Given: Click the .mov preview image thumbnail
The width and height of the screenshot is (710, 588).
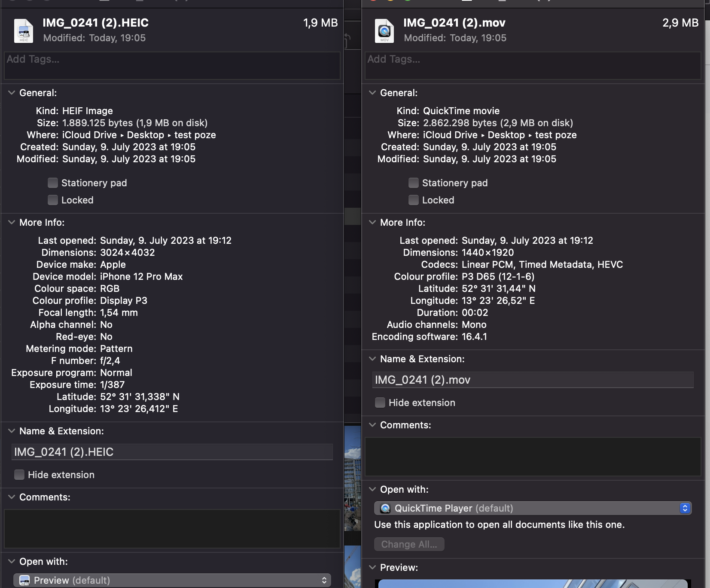Looking at the screenshot, I should (533, 584).
